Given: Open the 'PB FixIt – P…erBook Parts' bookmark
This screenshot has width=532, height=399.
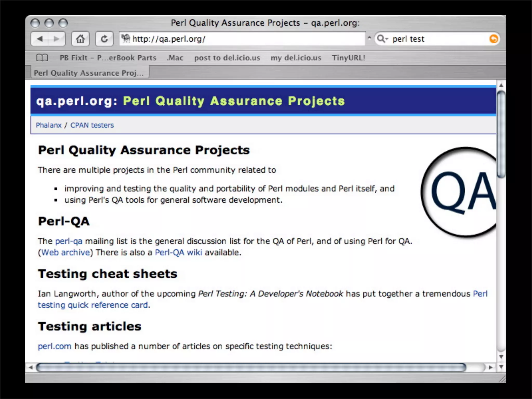Looking at the screenshot, I should tap(108, 58).
